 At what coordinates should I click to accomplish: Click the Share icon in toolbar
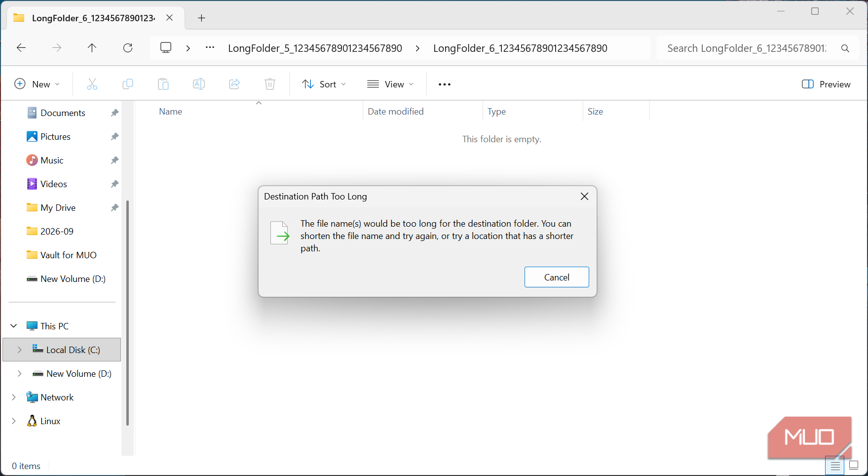tap(234, 84)
